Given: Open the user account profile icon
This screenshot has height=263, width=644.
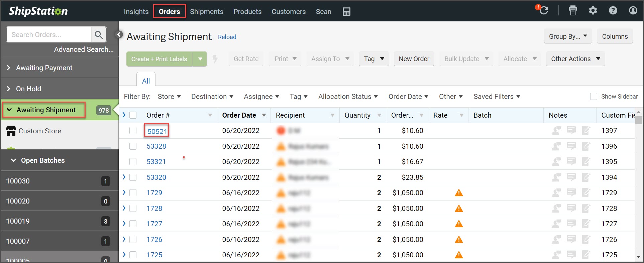Looking at the screenshot, I should (633, 11).
